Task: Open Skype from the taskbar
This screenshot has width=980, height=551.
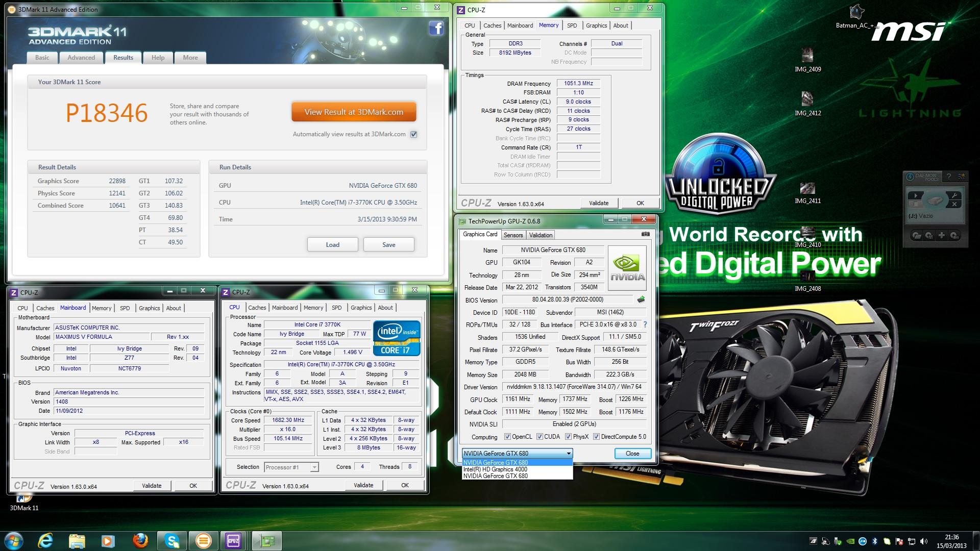Action: click(x=171, y=540)
